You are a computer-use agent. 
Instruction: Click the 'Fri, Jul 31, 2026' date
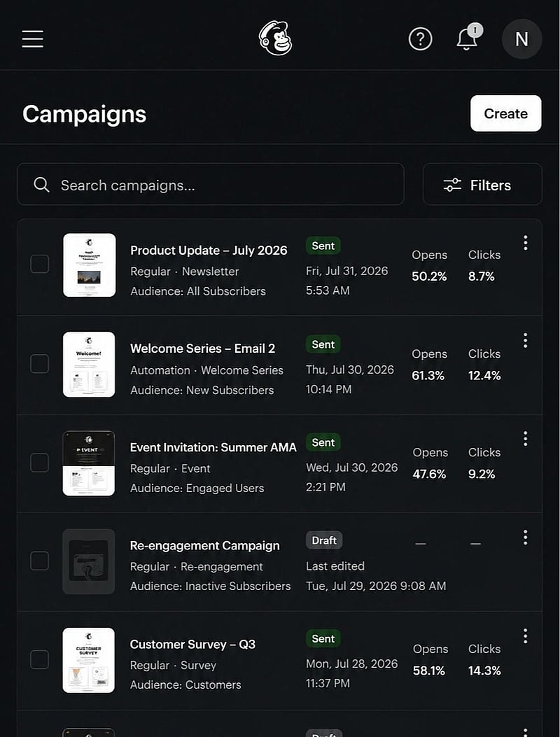pos(347,271)
